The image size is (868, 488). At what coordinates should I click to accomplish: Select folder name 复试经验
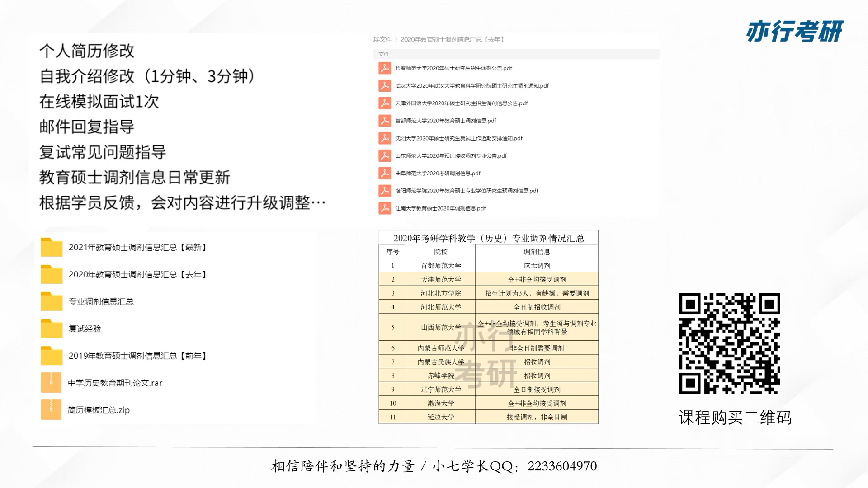point(85,328)
